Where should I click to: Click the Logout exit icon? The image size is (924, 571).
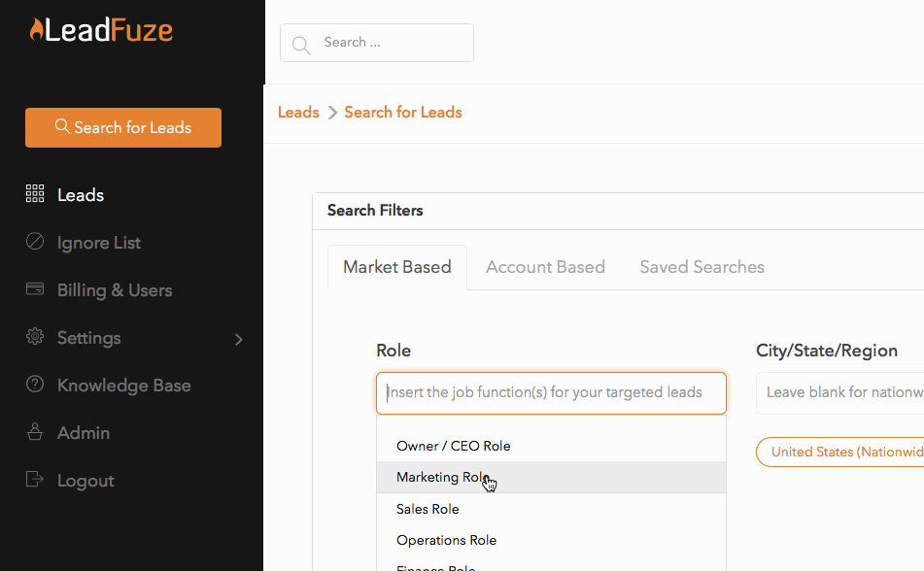point(35,479)
